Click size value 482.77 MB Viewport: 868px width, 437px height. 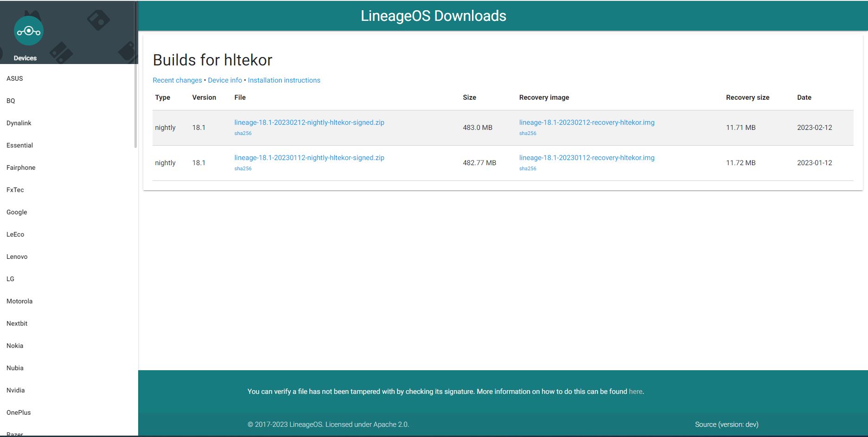pyautogui.click(x=479, y=163)
